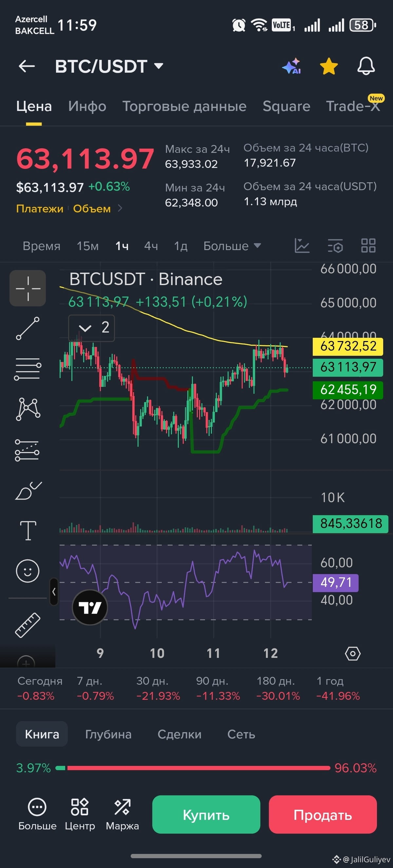The image size is (393, 868).
Task: Open the Больше timeframe dropdown
Action: pos(232,246)
